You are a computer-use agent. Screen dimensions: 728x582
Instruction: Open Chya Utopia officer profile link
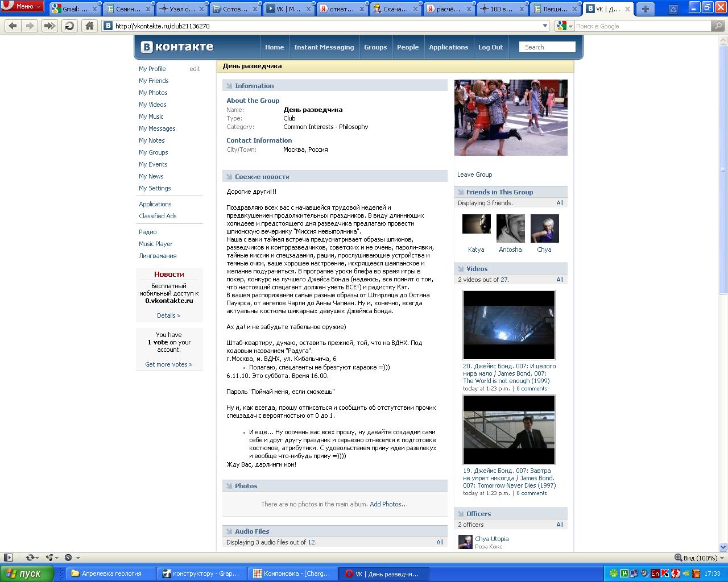[492, 539]
